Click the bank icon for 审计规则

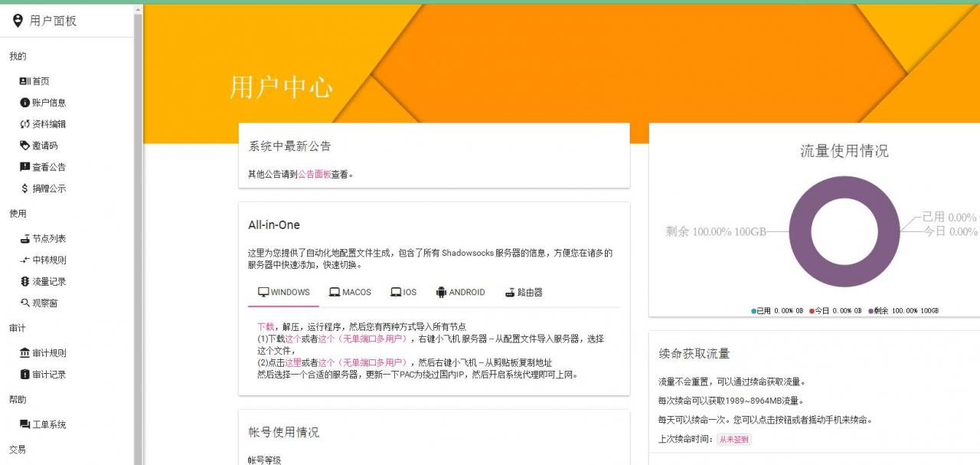(24, 353)
